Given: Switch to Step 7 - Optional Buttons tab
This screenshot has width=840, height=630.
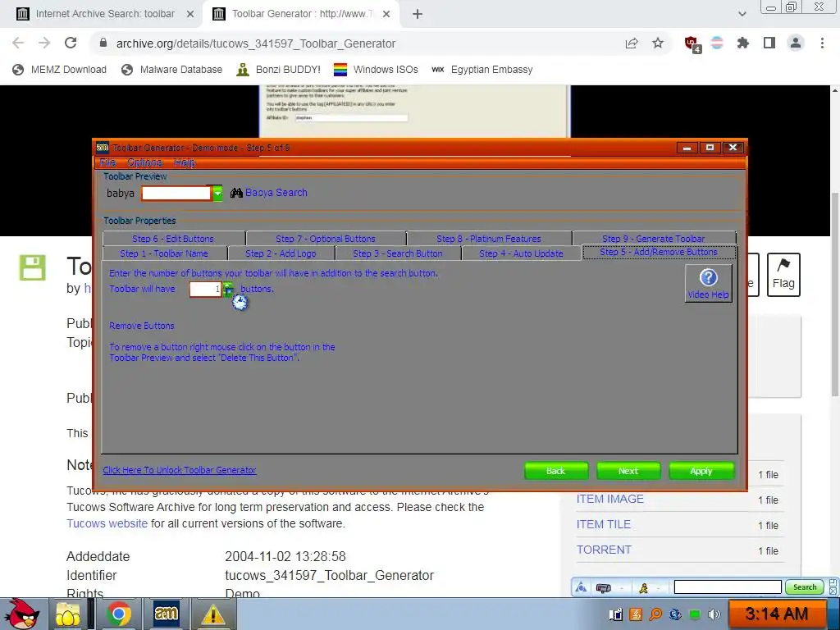Looking at the screenshot, I should pyautogui.click(x=325, y=239).
